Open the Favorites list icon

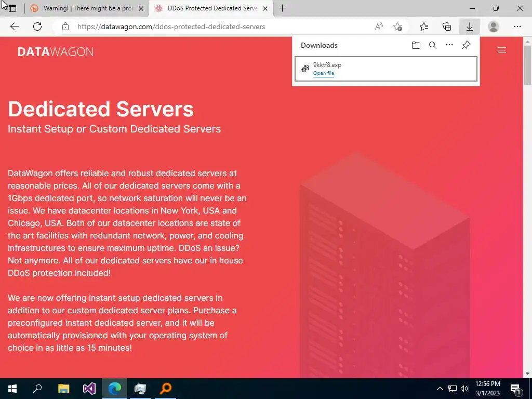424,26
